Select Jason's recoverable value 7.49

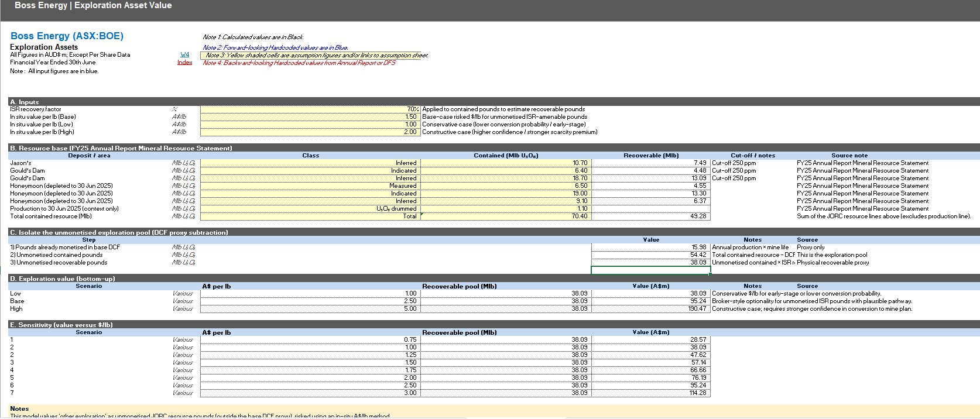coord(651,163)
